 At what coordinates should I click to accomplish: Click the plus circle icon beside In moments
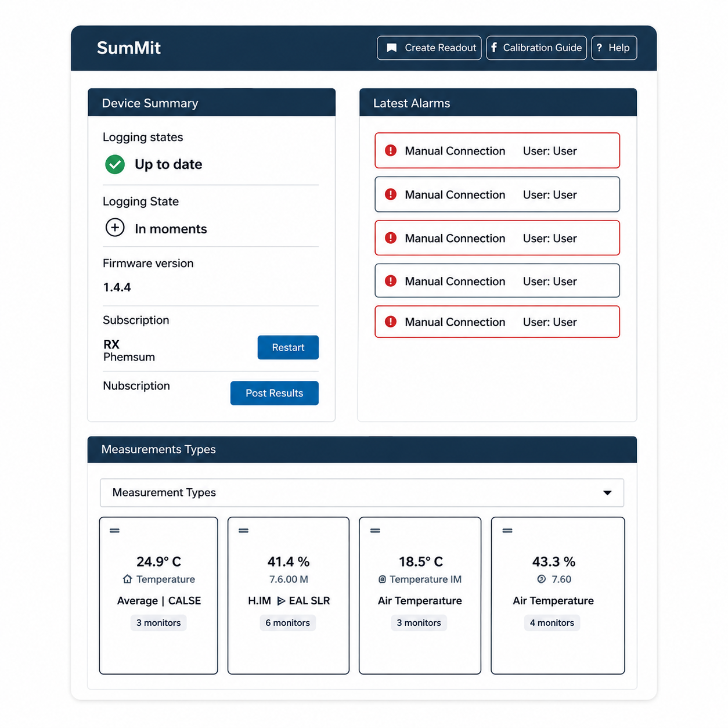coord(115,227)
